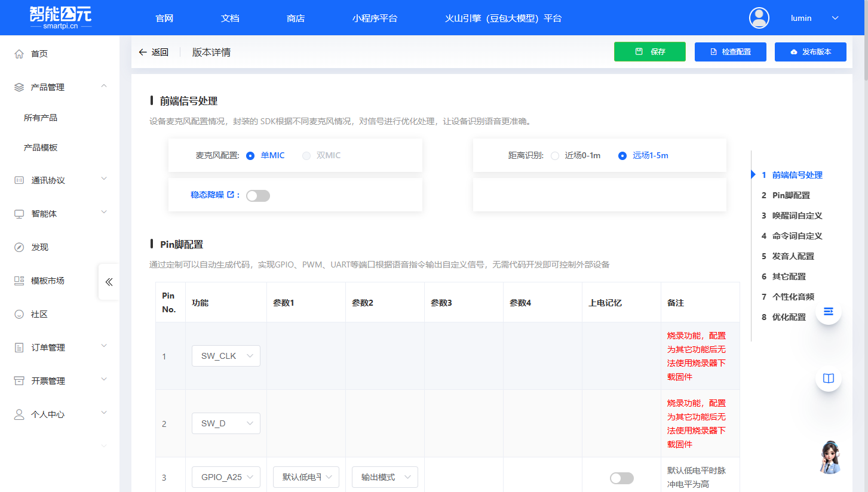Select the 首页 home icon in sidebar
This screenshot has height=492, width=868.
click(x=19, y=53)
